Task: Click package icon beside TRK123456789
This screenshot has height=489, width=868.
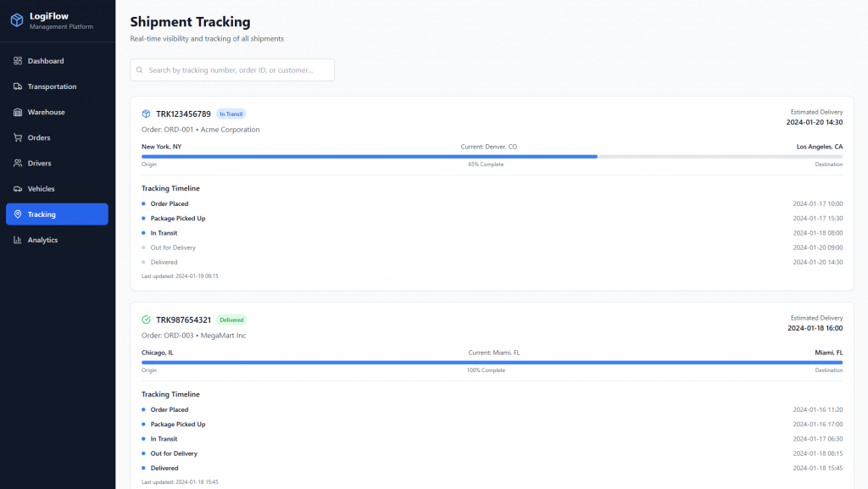Action: tap(147, 114)
